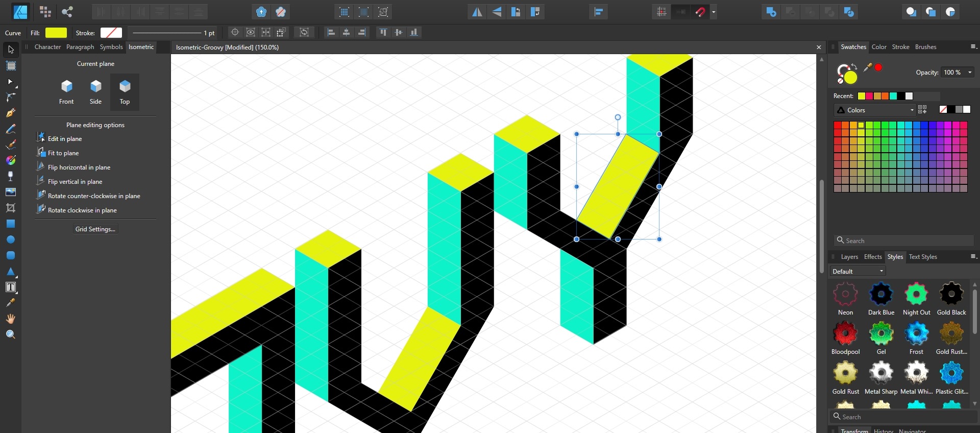Open the Swatches panel options menu
The image size is (980, 433).
973,46
